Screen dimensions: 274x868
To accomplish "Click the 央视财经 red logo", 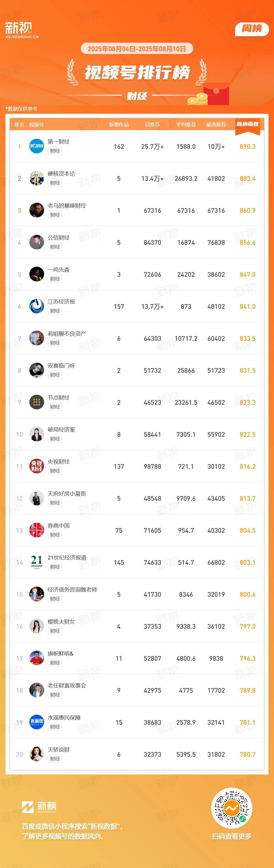I will [x=37, y=466].
